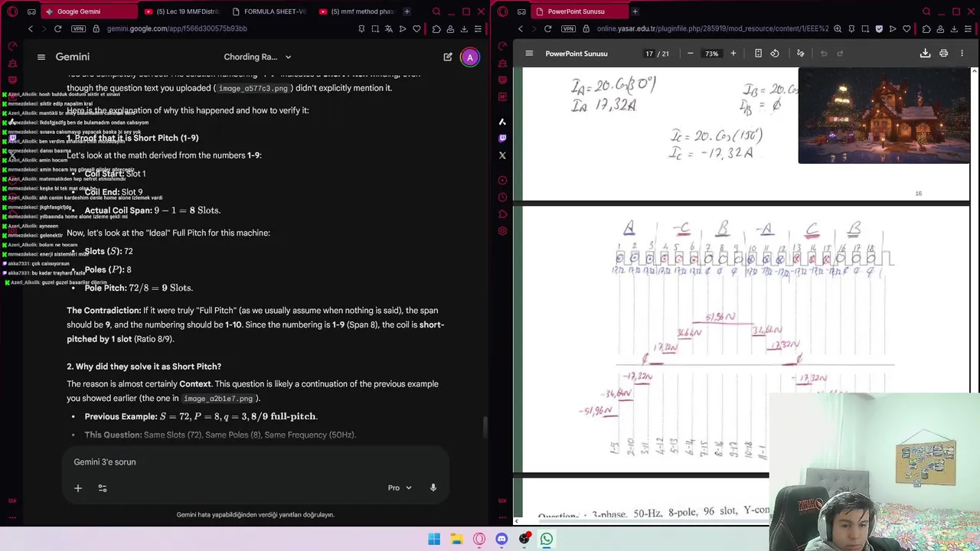
Task: Open the PDF viewer more actions menu
Action: pos(962,54)
